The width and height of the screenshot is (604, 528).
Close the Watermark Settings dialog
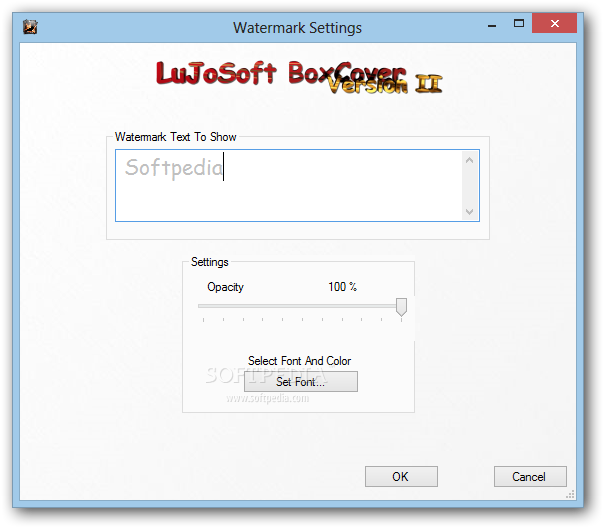555,24
